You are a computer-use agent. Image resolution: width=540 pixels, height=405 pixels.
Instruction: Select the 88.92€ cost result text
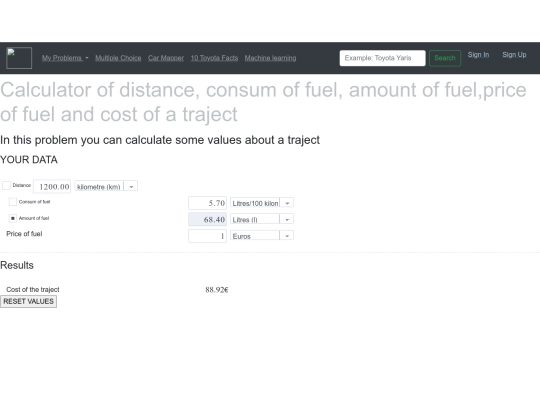point(217,290)
